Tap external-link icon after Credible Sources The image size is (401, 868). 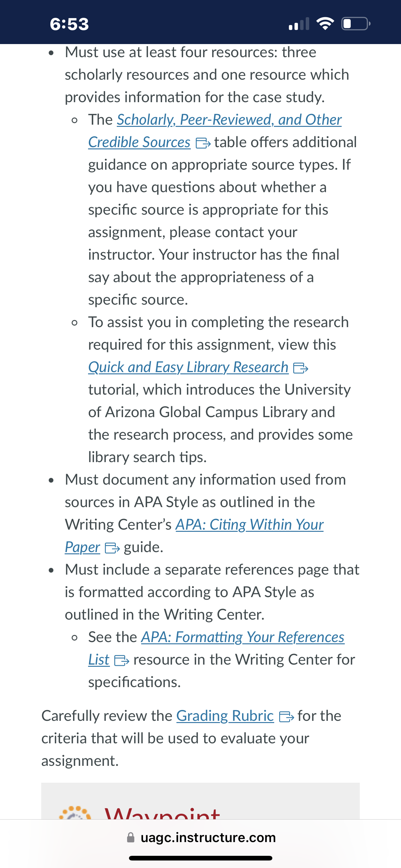203,143
